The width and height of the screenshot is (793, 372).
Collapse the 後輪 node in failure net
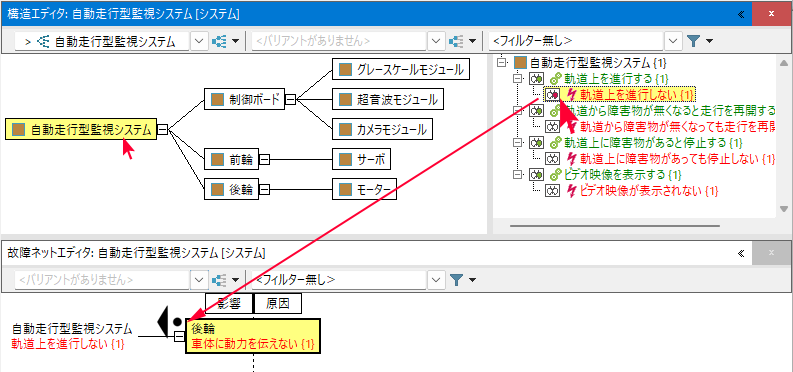point(179,337)
